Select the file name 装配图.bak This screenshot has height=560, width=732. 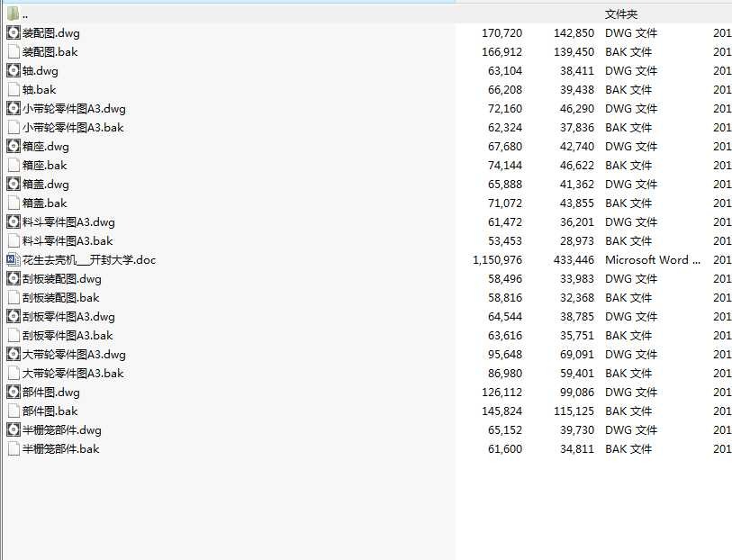click(50, 52)
